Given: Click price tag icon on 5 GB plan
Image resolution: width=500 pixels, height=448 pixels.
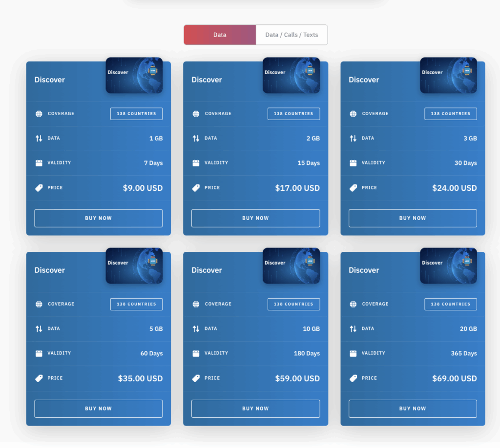Looking at the screenshot, I should click(x=39, y=378).
